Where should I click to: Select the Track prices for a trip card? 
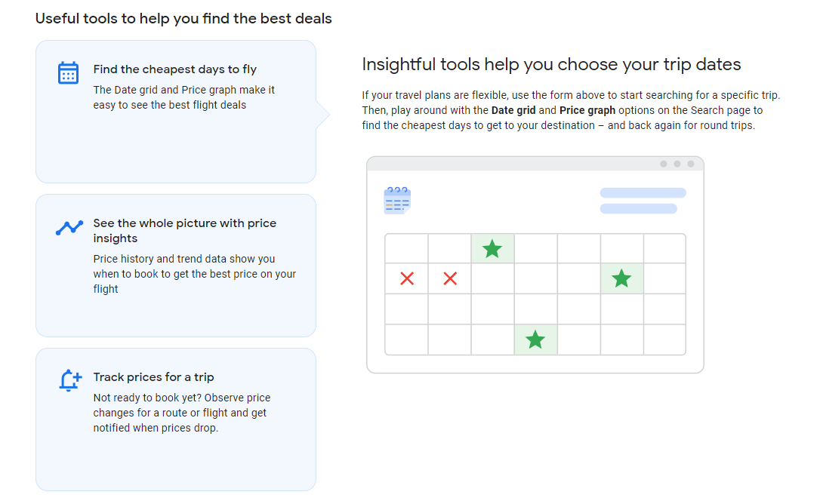pos(176,419)
